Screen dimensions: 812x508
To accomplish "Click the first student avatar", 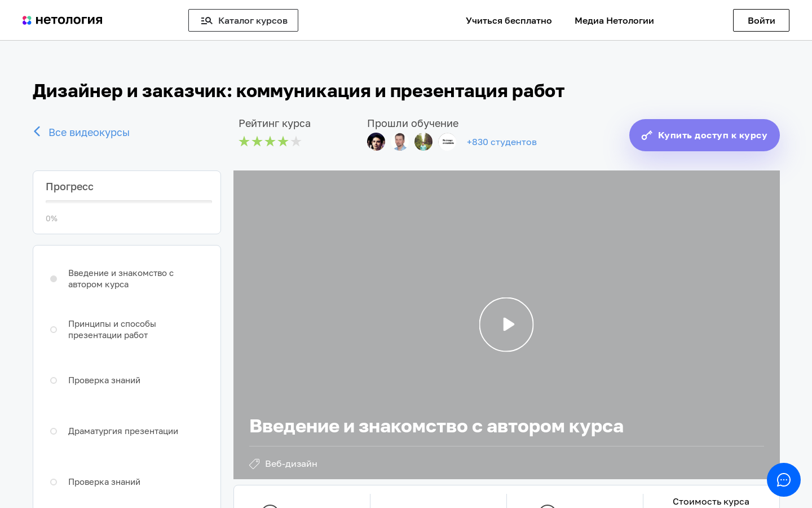I will pos(376,142).
